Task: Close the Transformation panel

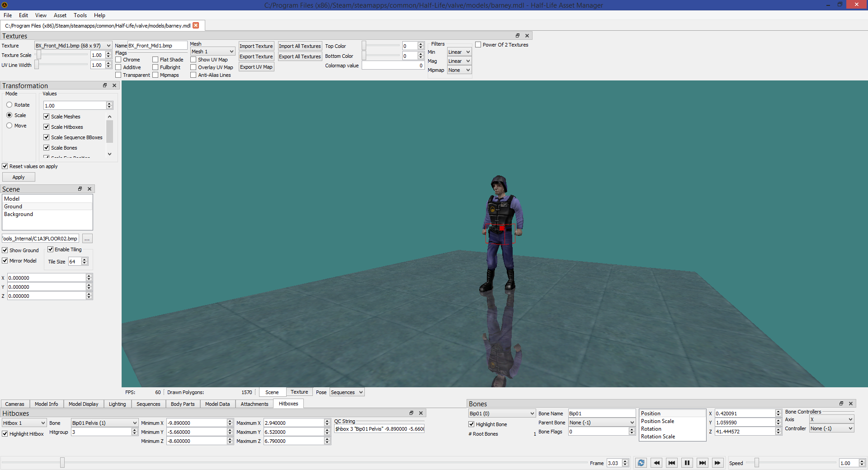Action: 114,85
